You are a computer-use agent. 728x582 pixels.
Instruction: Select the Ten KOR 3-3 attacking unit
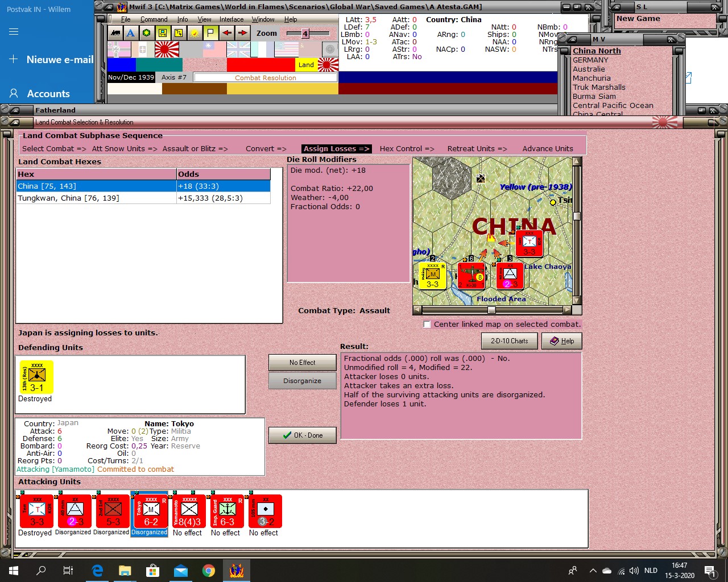[x=36, y=511]
